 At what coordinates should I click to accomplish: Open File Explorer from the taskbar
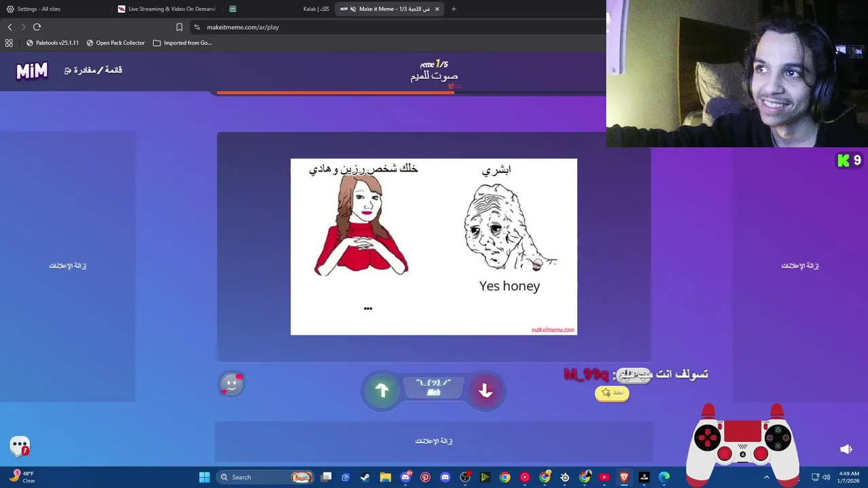point(385,477)
